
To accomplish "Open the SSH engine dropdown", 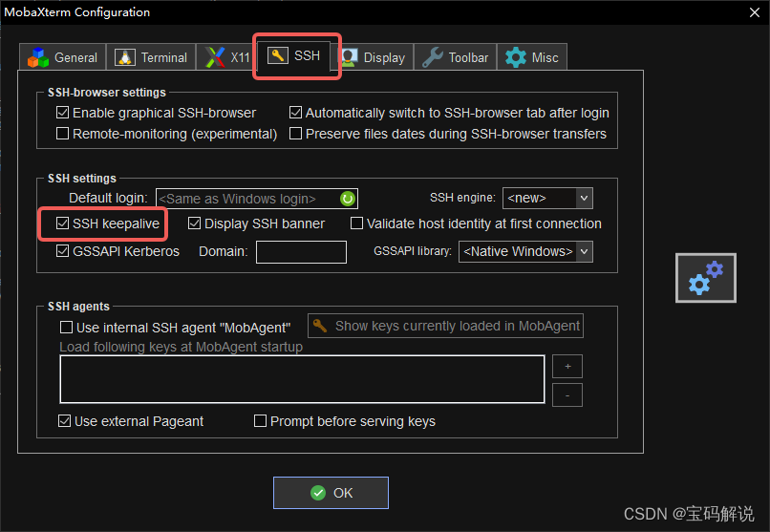I will (547, 199).
